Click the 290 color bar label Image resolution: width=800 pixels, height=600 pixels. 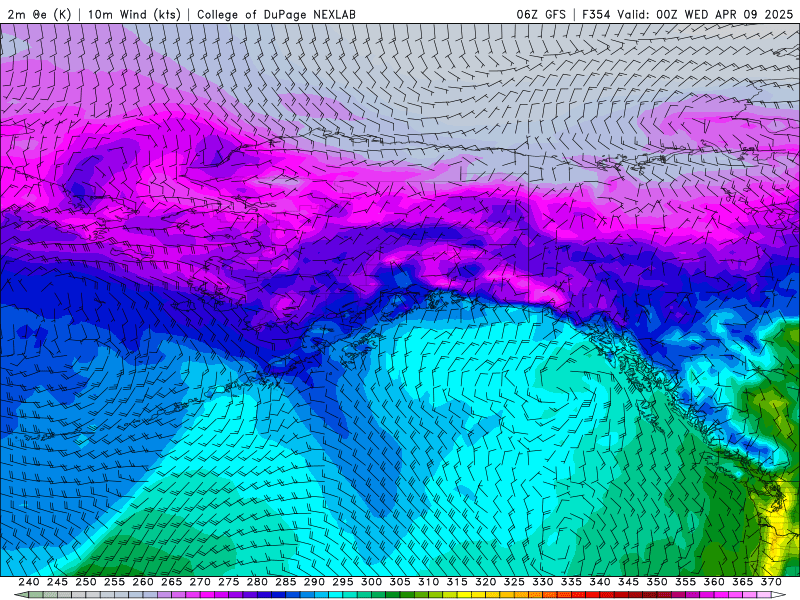[314, 582]
